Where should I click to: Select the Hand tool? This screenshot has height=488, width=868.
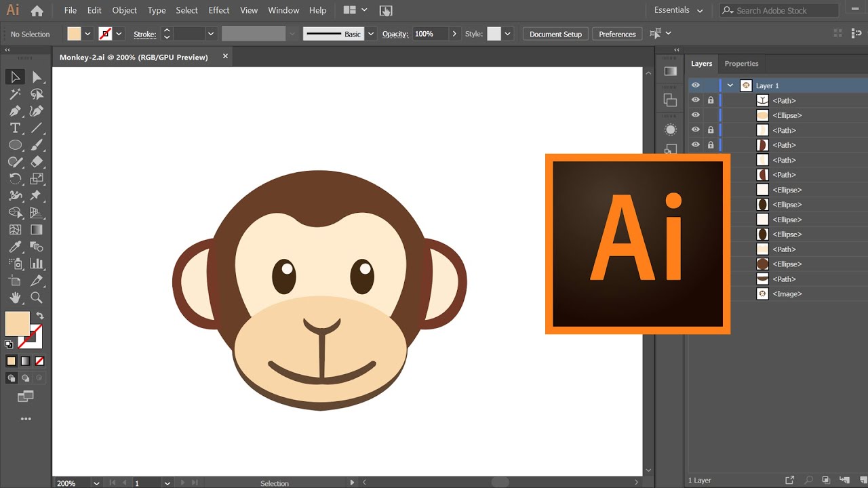(x=15, y=298)
